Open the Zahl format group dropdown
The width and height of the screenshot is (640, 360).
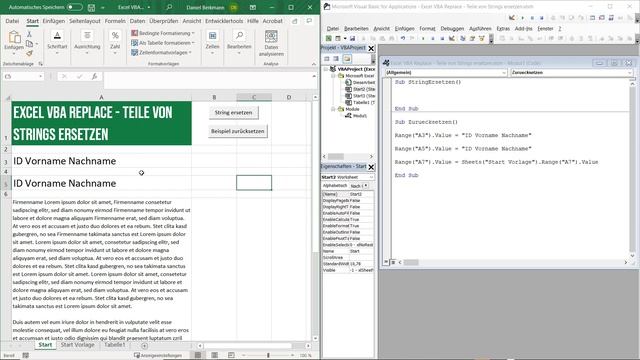coord(115,43)
